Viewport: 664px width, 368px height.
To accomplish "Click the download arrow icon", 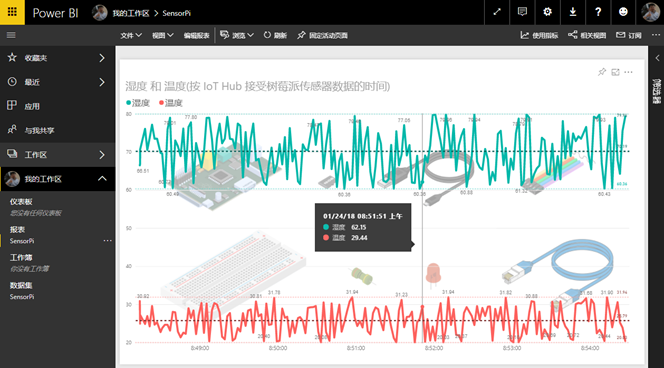I will pyautogui.click(x=573, y=12).
